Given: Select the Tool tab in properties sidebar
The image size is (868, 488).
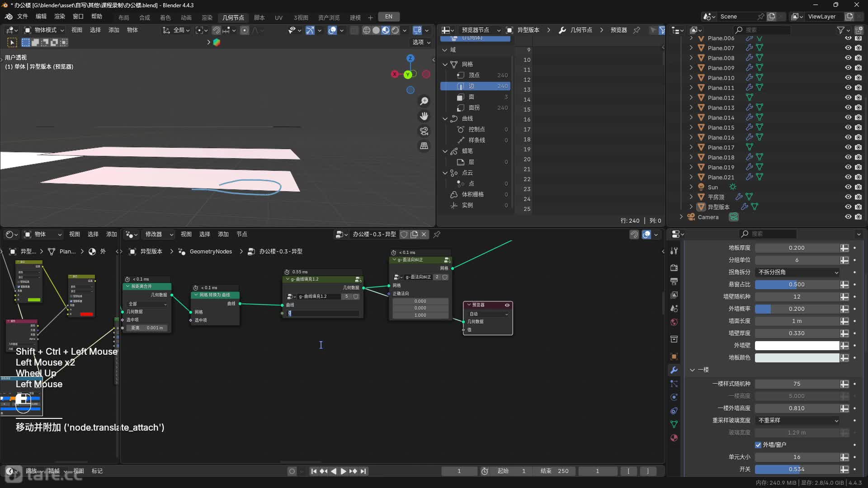Looking at the screenshot, I should tap(674, 251).
